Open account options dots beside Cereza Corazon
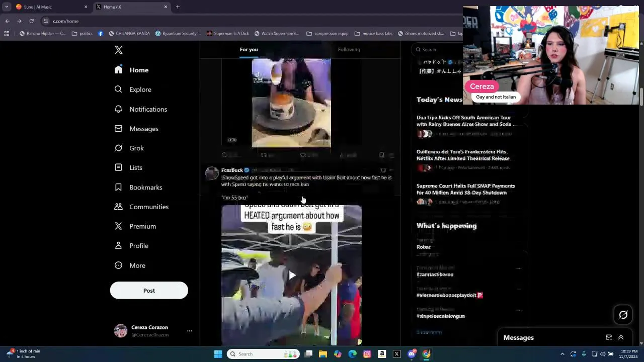 click(x=190, y=331)
